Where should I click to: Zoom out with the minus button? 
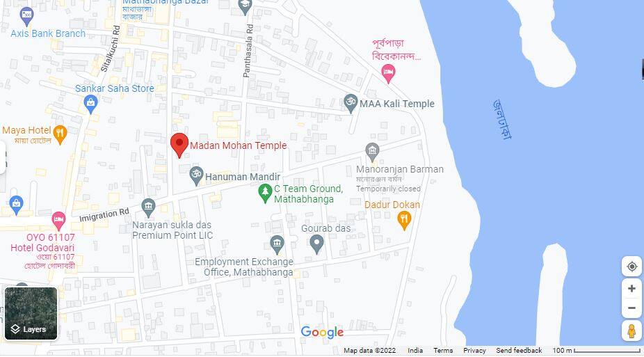631,308
